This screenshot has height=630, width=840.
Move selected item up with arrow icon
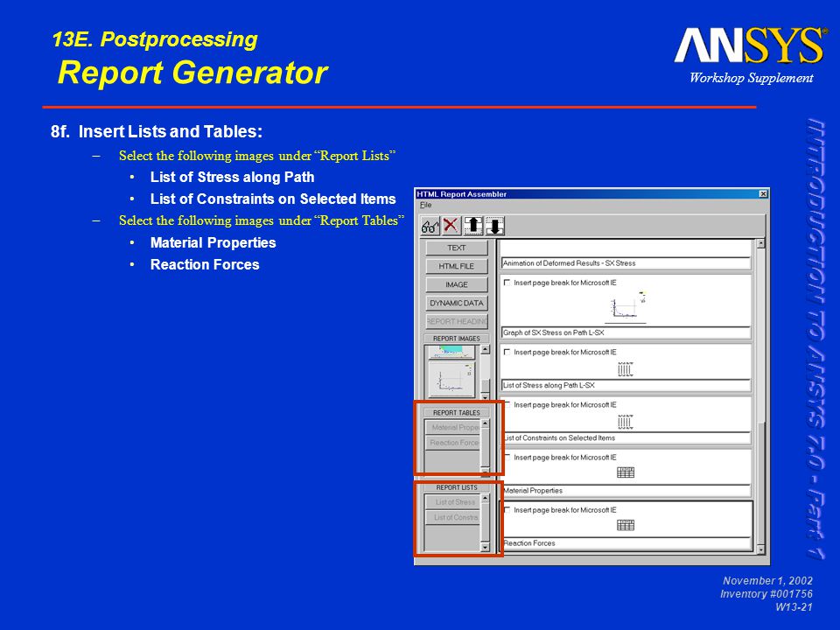(473, 226)
